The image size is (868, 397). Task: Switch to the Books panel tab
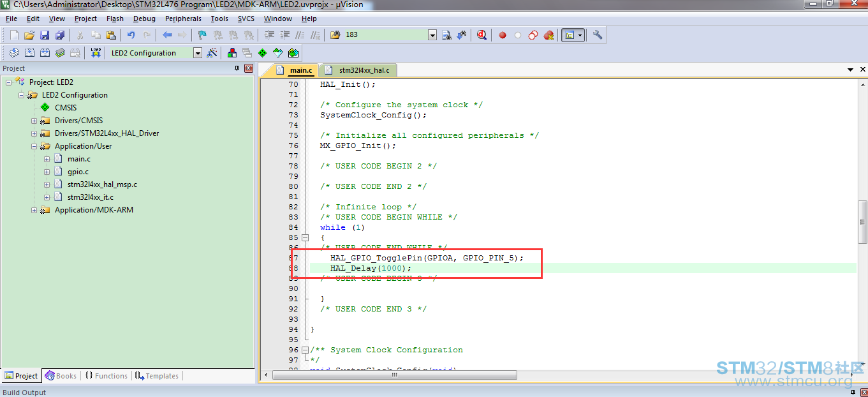(61, 376)
